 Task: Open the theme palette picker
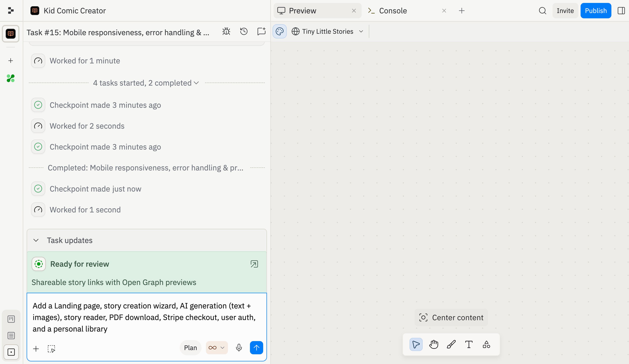click(x=279, y=31)
